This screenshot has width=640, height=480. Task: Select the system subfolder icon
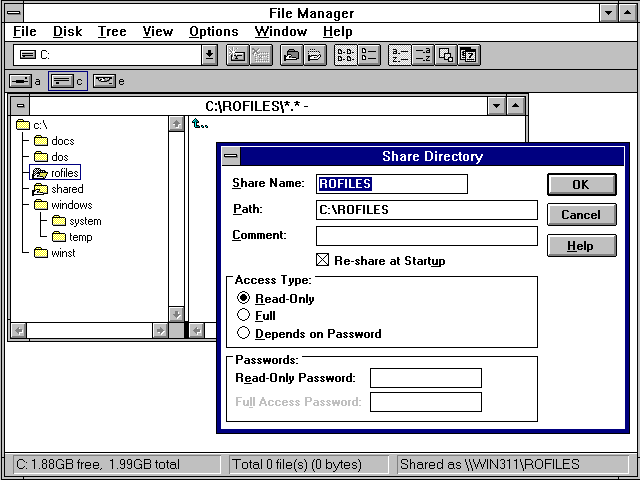coord(59,221)
